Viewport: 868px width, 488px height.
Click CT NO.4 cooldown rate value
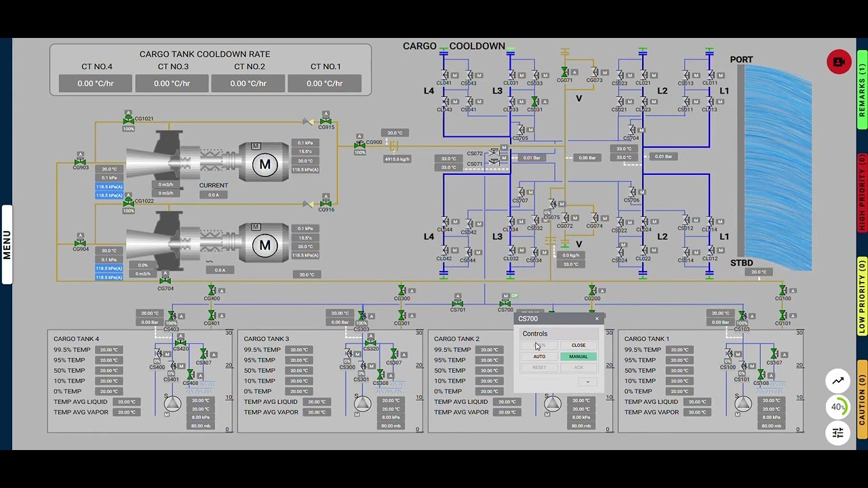coord(96,83)
